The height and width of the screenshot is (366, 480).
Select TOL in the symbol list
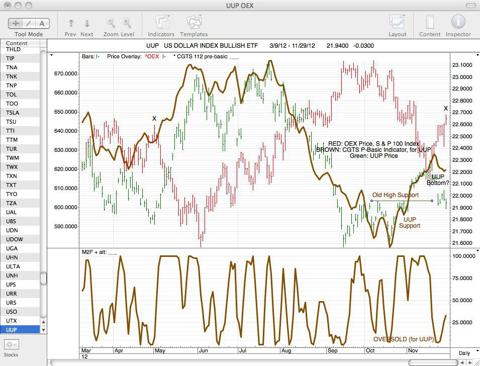coord(20,95)
